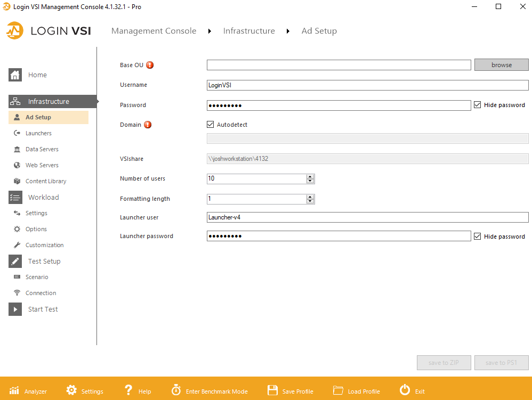The width and height of the screenshot is (532, 400).
Task: Click the Data Servers building icon
Action: [17, 149]
